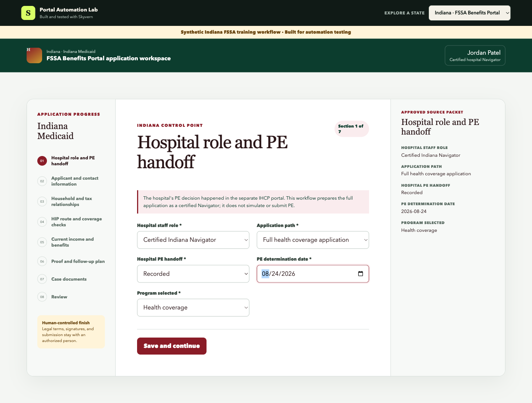This screenshot has height=403, width=532.
Task: Click step 03 circle badge
Action: 42,201
